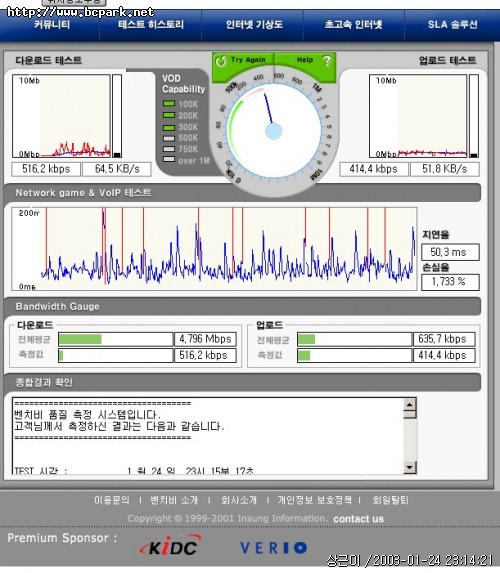Image resolution: width=500 pixels, height=573 pixels.
Task: Click the VERIO sponsor logo
Action: tap(273, 548)
